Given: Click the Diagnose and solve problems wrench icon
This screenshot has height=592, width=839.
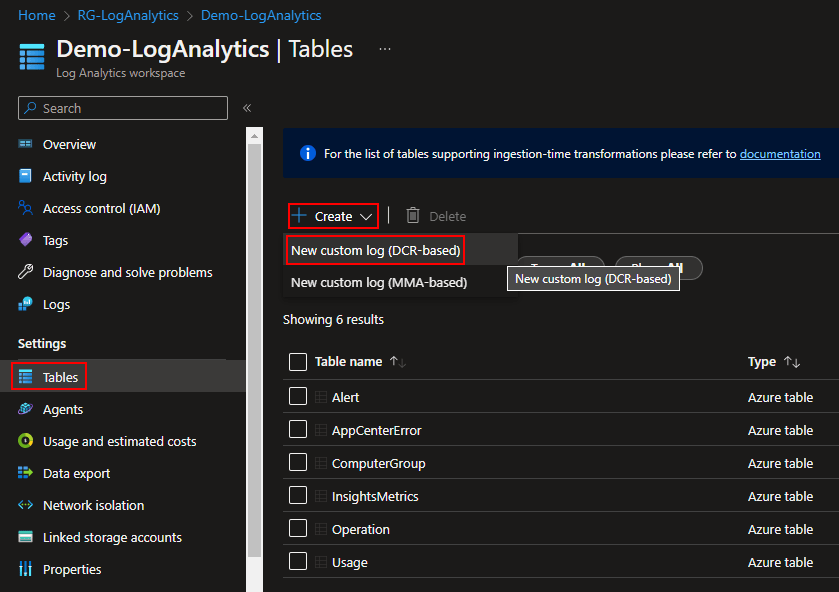Looking at the screenshot, I should (26, 272).
